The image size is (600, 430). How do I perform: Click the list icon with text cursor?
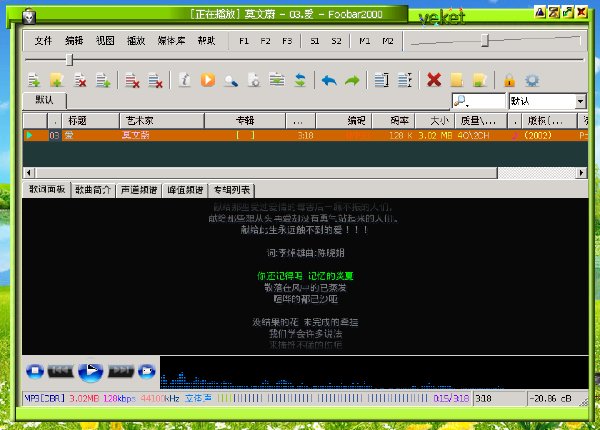[382, 80]
